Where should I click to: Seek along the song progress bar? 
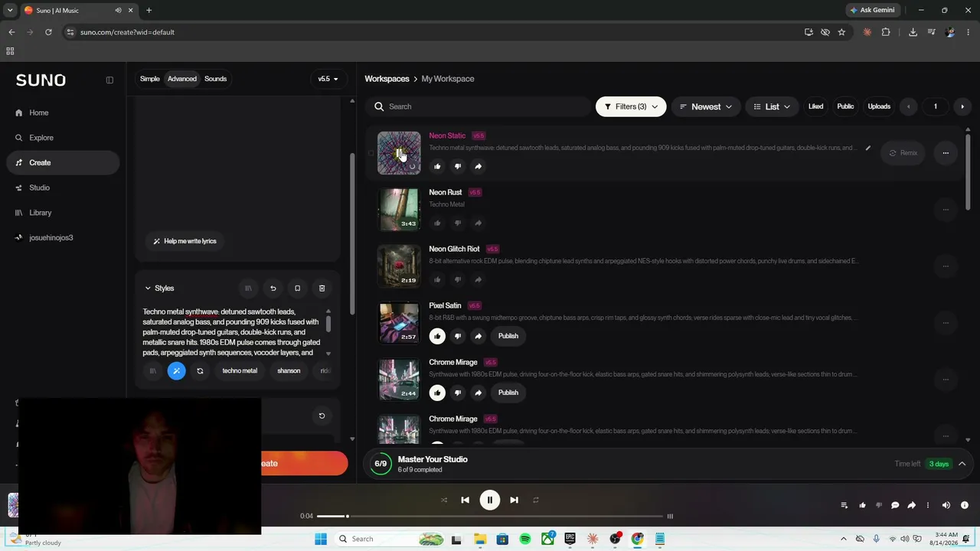(x=490, y=517)
